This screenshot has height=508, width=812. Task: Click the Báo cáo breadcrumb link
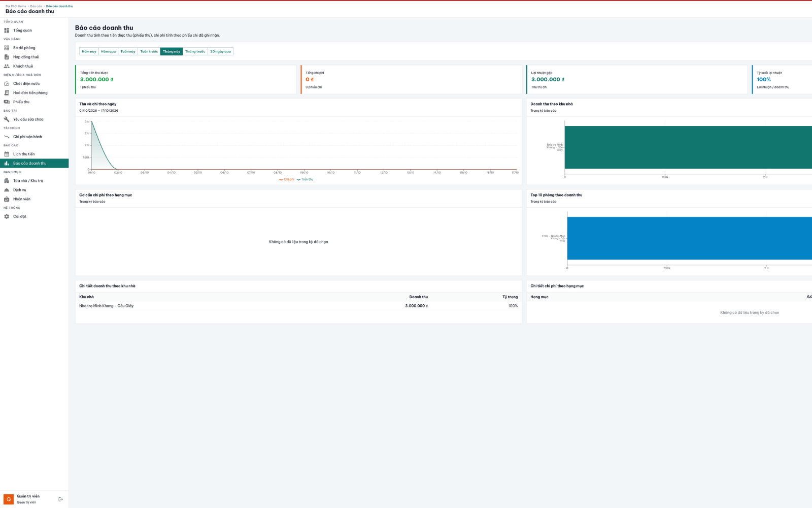click(x=36, y=6)
